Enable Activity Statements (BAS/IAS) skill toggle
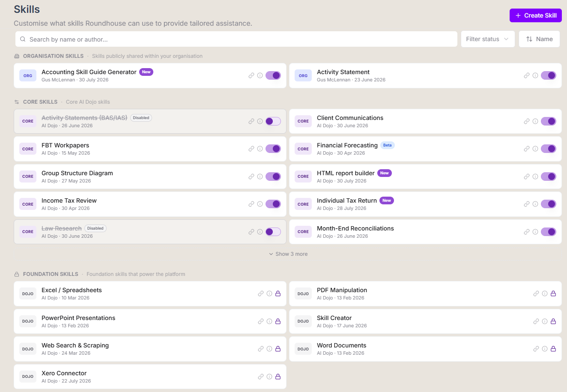Viewport: 567px width, 392px height. [273, 121]
